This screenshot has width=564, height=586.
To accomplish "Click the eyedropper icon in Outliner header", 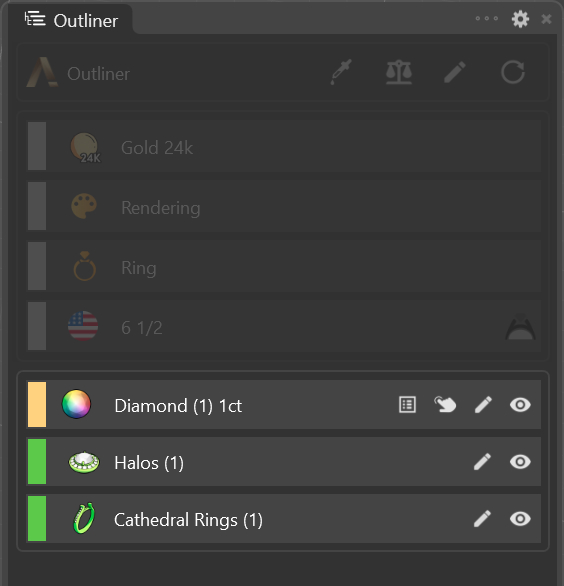I will tap(341, 72).
